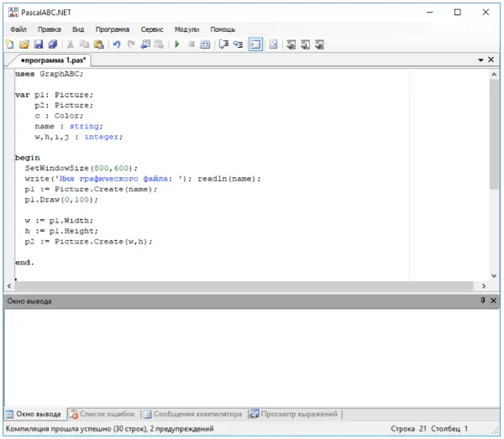Click last toolbar icon on the right
504x439 pixels.
pos(319,44)
